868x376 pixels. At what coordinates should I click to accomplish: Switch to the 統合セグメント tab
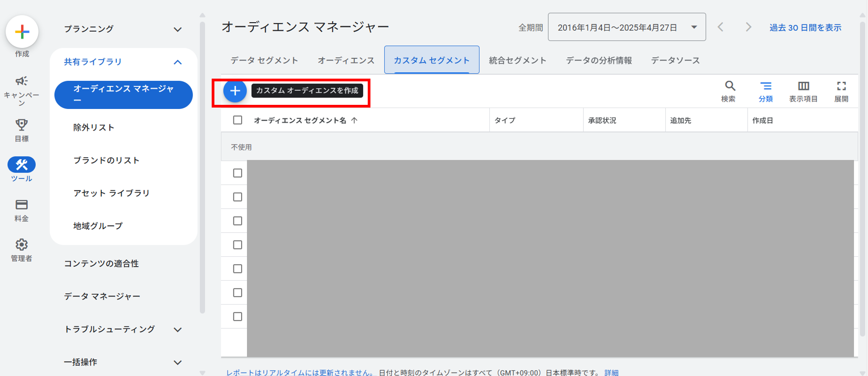517,60
